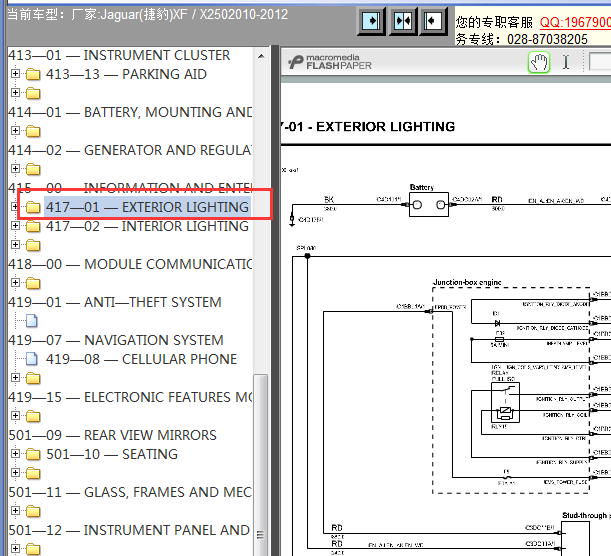Open the QQ customer service link
The width and height of the screenshot is (611, 556).
[575, 22]
